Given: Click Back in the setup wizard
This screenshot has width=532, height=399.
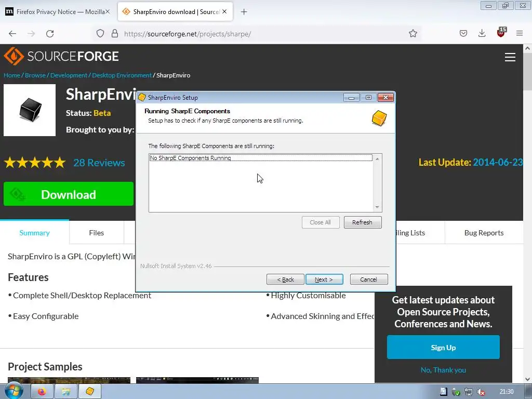Looking at the screenshot, I should point(285,280).
